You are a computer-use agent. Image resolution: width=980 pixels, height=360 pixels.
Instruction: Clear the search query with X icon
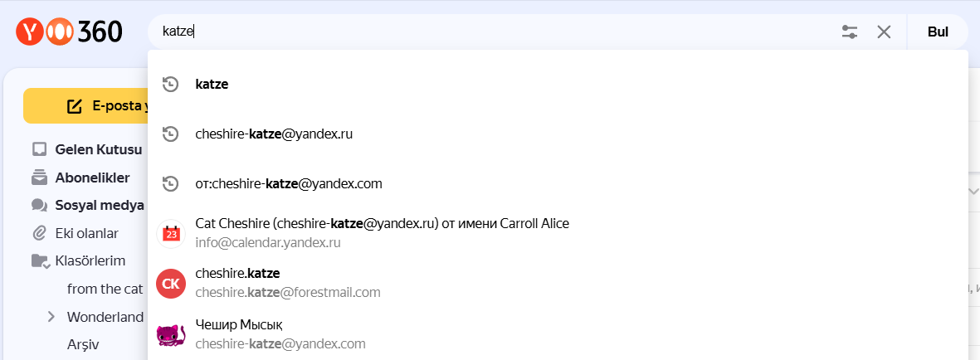point(884,32)
